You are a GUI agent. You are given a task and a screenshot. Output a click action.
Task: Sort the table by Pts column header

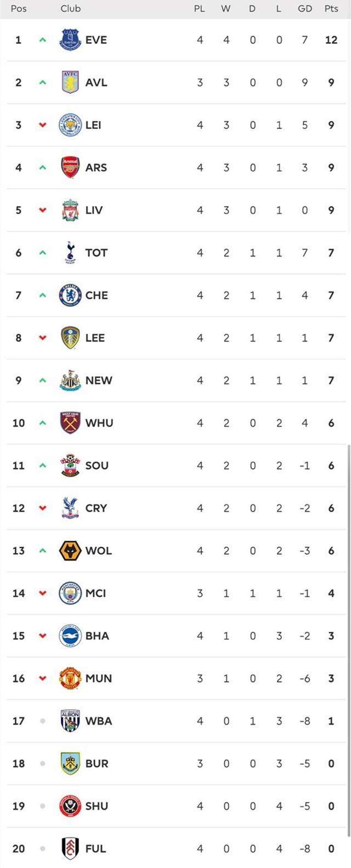click(331, 9)
